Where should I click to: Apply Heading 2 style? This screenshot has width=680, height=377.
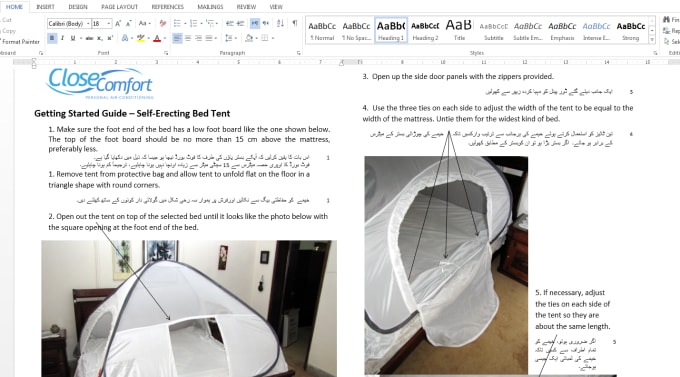(x=425, y=30)
